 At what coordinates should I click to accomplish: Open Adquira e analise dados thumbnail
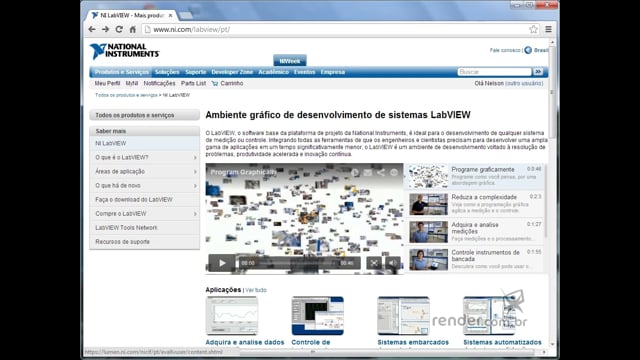[x=231, y=316]
